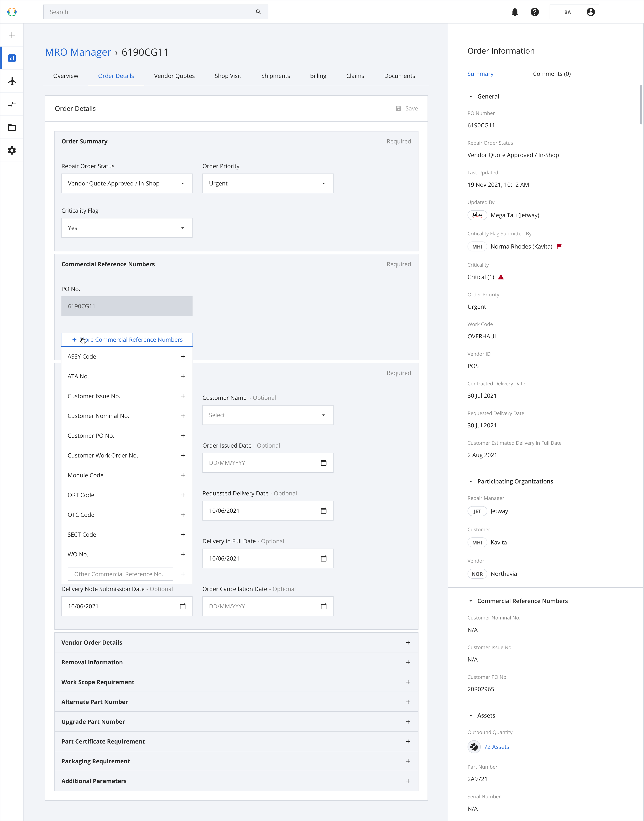Image resolution: width=644 pixels, height=821 pixels.
Task: Expand Vendor Order Details section
Action: coord(236,643)
